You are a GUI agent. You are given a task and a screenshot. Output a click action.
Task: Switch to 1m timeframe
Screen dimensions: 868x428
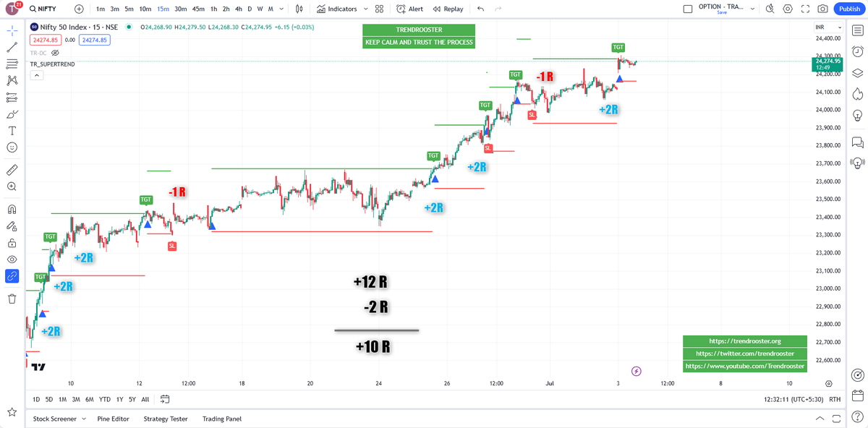pos(100,9)
